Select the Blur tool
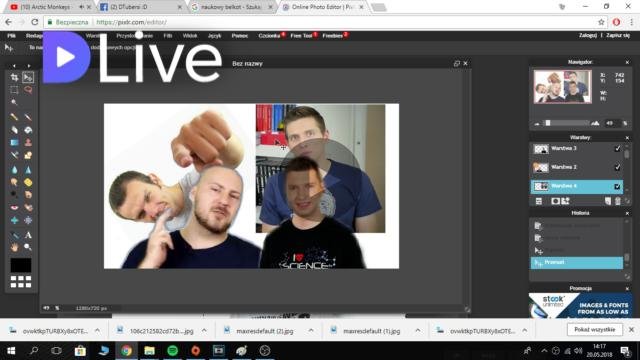This screenshot has width=640, height=360. coord(14,169)
